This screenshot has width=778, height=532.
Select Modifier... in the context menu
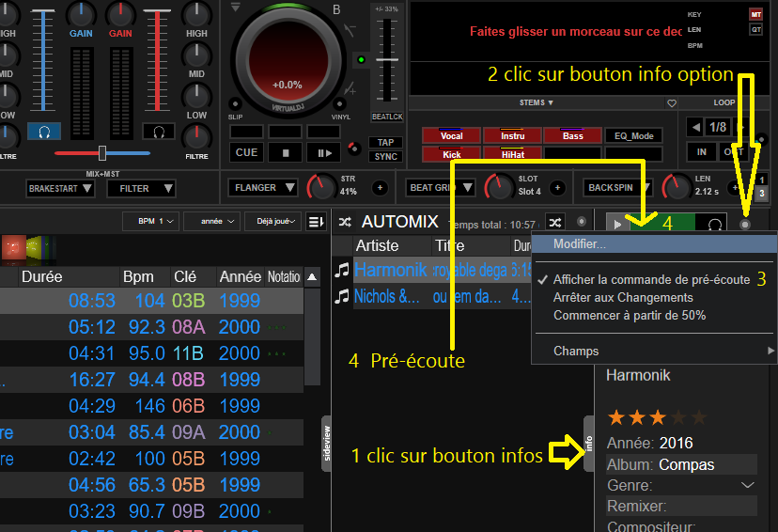[654, 244]
